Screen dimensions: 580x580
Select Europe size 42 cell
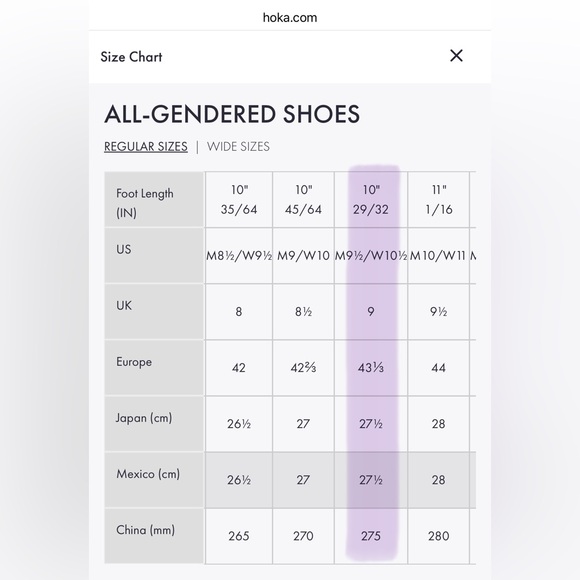point(239,368)
